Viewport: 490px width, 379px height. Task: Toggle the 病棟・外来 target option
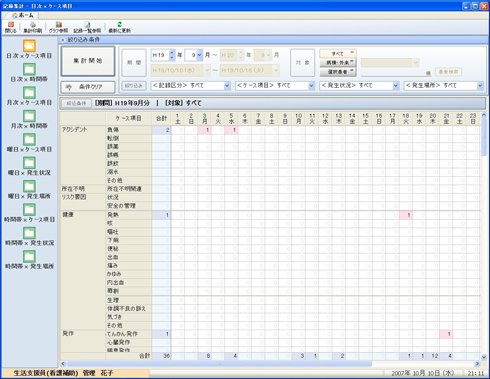[338, 62]
